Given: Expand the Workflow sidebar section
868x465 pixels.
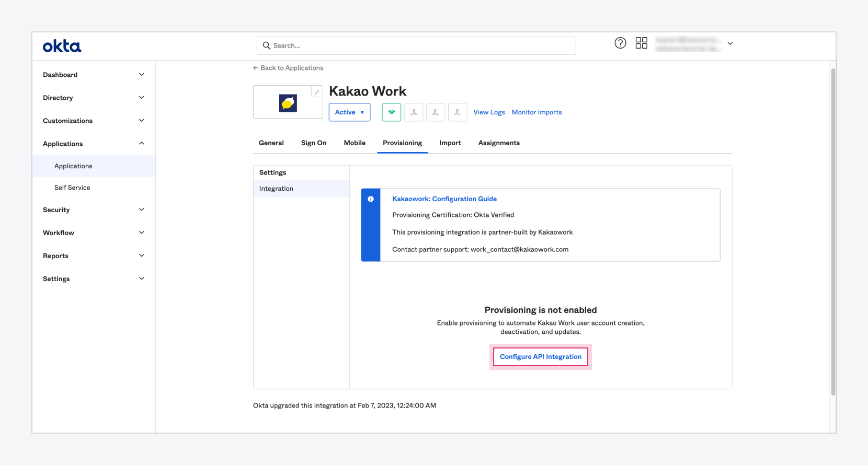Looking at the screenshot, I should (x=94, y=233).
